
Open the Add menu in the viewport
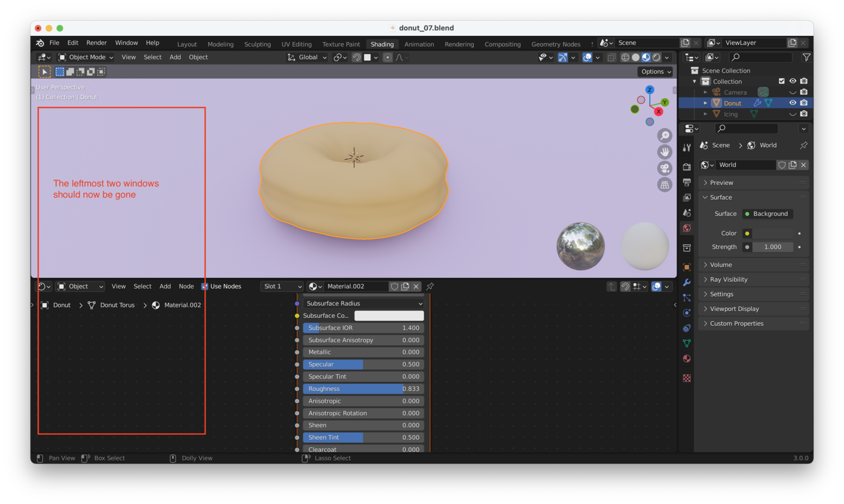pos(175,57)
